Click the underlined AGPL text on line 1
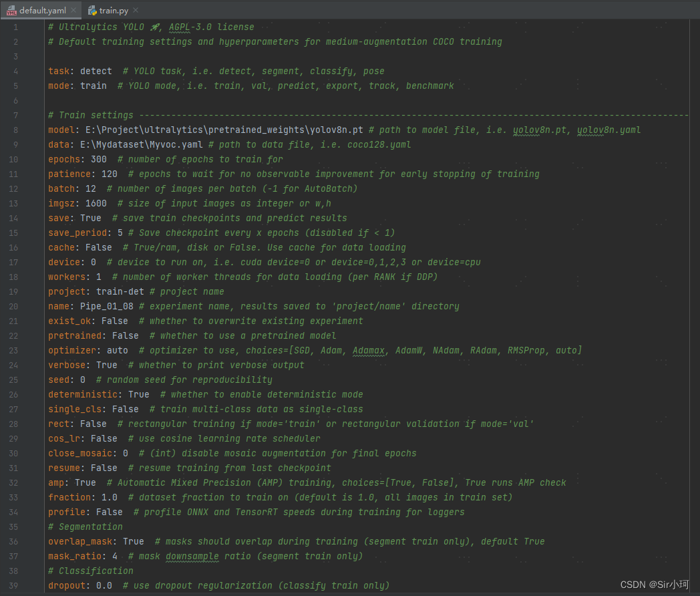 tap(180, 27)
